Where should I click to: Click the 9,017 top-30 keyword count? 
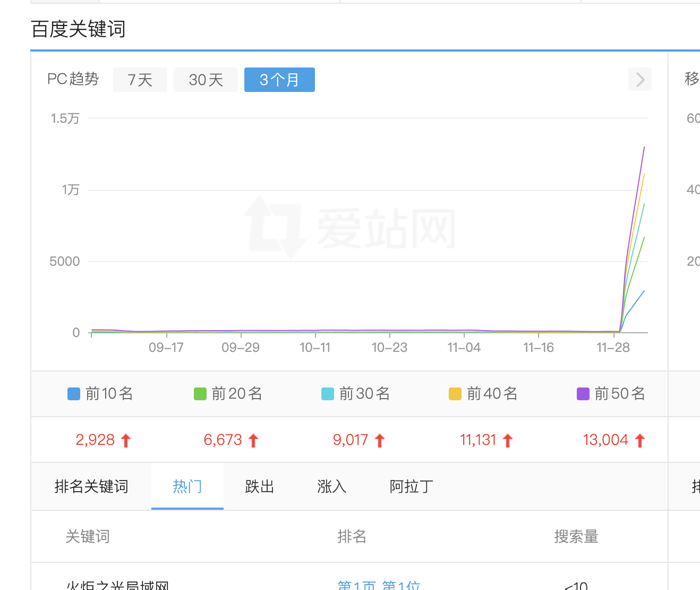(x=351, y=440)
